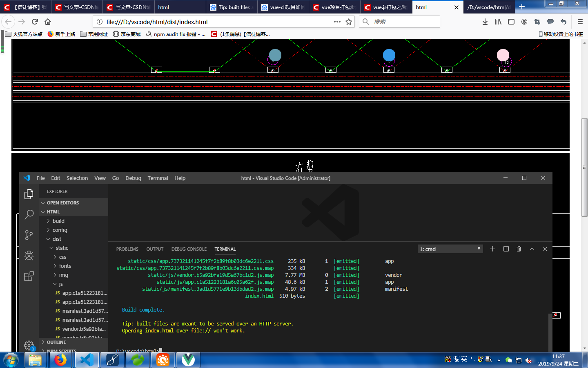Viewport: 588px width, 368px height.
Task: Open vendor.b5a92bfa JS file
Action: [x=73, y=329]
